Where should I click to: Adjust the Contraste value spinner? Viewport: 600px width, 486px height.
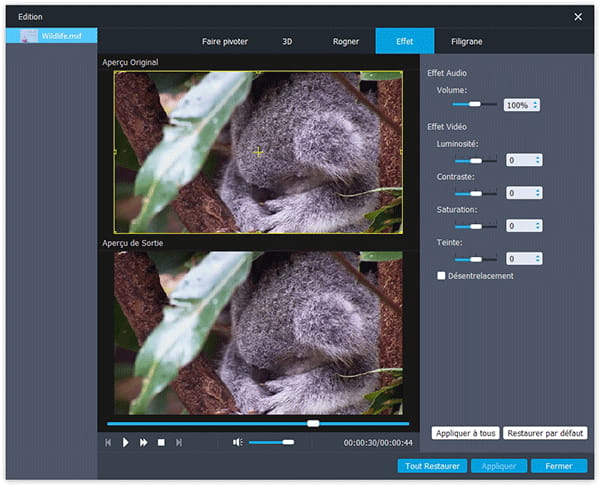[x=538, y=193]
